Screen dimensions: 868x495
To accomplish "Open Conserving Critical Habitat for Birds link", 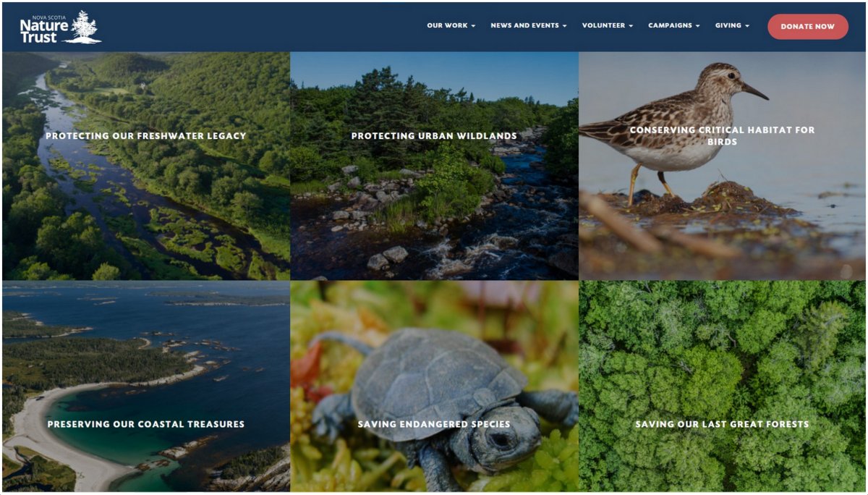I will coord(722,136).
